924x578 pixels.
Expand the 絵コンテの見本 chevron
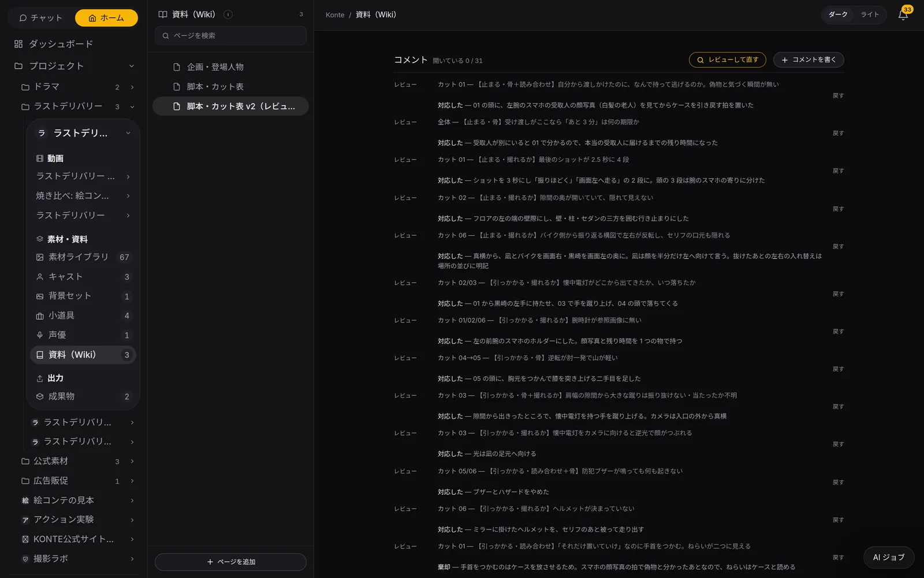point(132,501)
